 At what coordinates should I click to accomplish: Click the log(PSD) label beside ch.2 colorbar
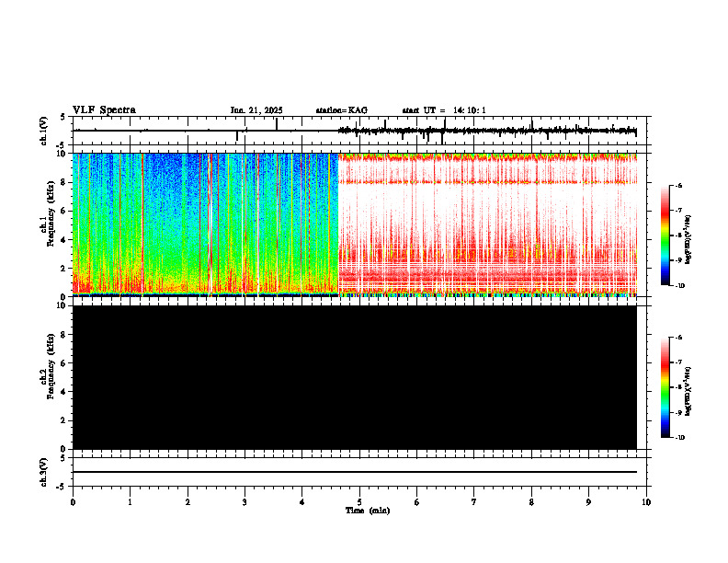point(688,391)
